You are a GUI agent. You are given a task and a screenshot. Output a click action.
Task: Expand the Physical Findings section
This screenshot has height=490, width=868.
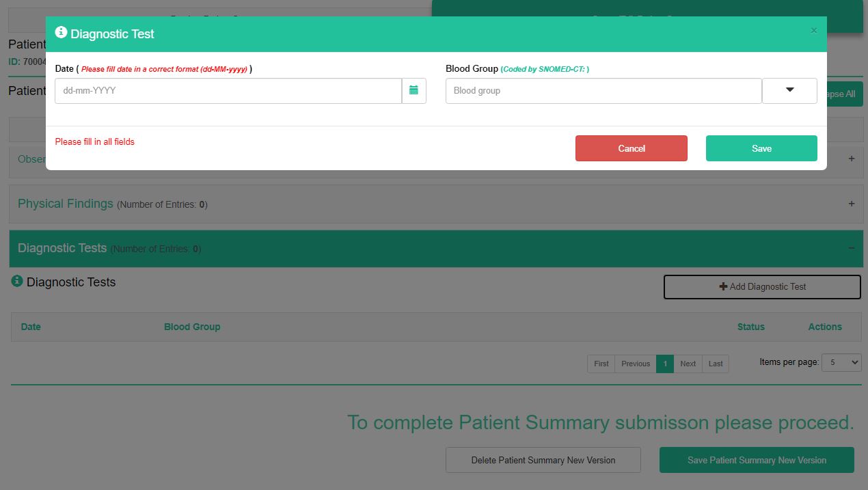pos(851,204)
